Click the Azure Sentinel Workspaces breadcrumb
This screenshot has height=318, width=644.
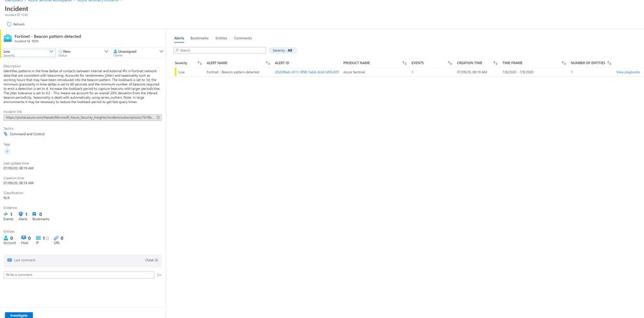coord(52,1)
